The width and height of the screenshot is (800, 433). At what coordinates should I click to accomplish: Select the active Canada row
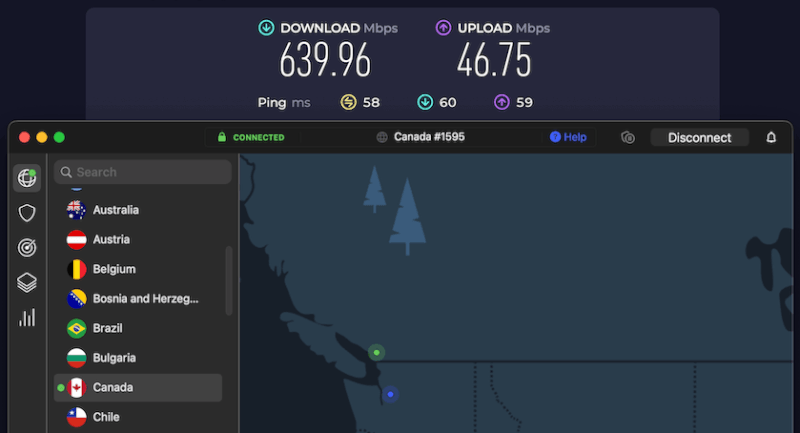point(138,388)
